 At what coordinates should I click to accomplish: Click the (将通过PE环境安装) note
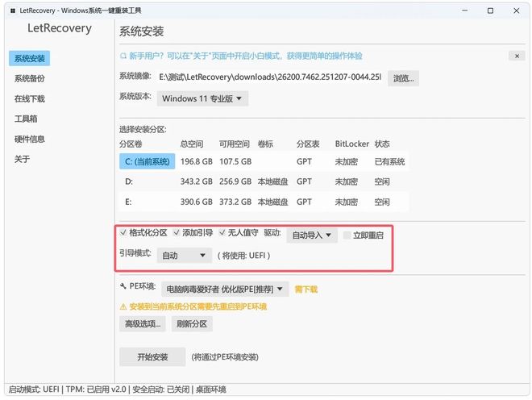225,357
